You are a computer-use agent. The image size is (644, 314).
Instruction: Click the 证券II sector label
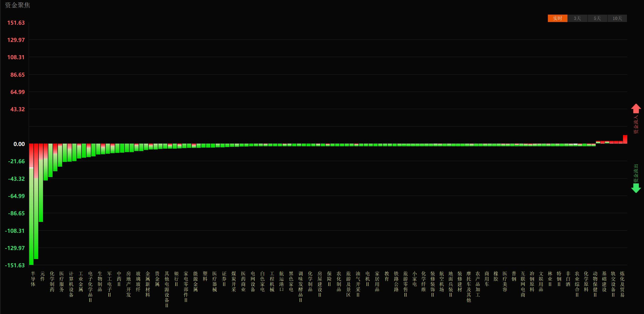click(224, 279)
